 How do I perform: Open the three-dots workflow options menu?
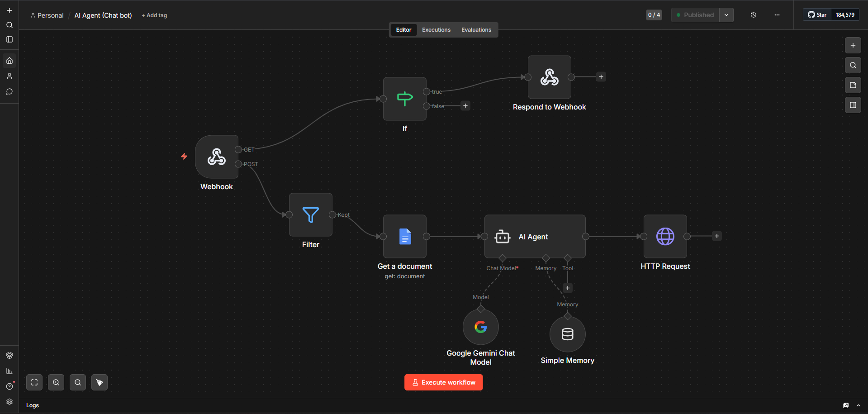point(777,15)
